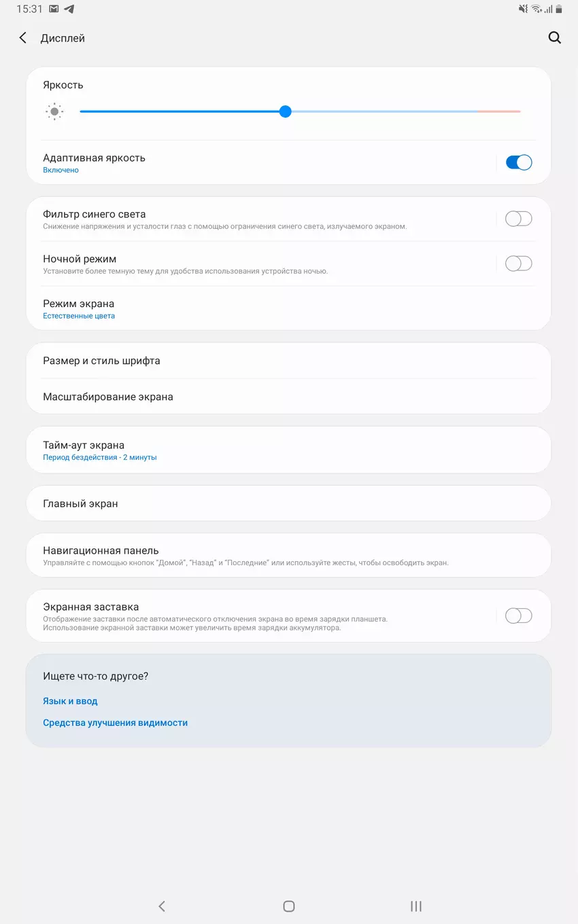Screen dimensions: 578x924
Task: Turn on the Ночной режим switch
Action: (518, 264)
